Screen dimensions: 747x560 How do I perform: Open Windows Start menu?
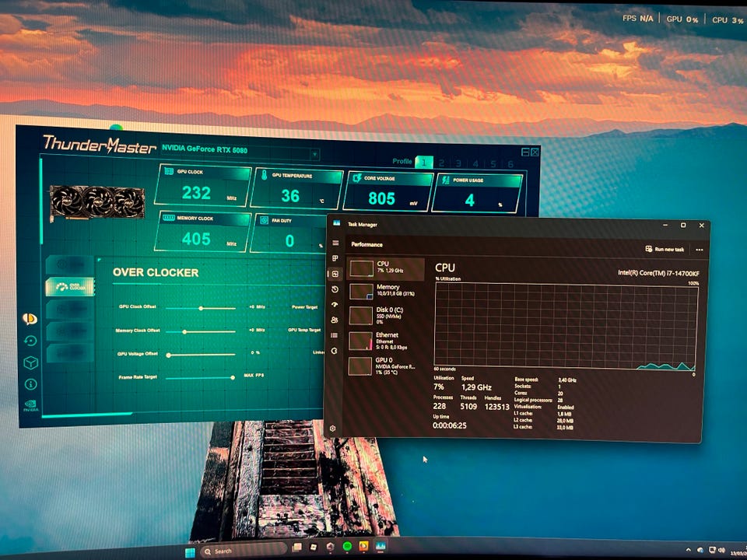point(190,552)
